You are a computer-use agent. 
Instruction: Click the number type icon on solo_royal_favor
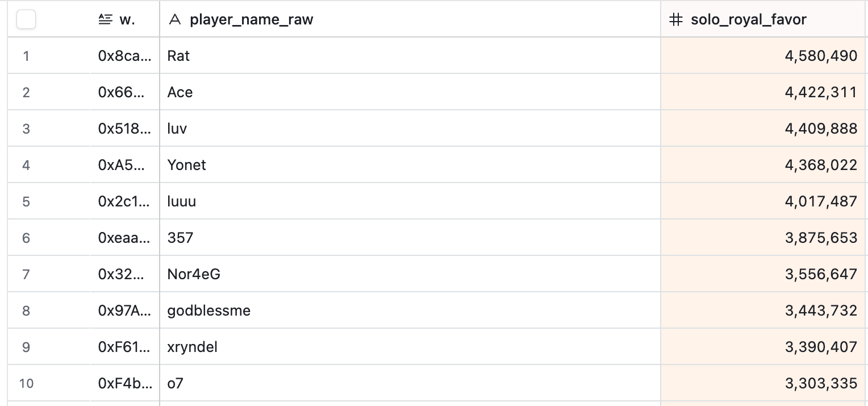tap(675, 20)
